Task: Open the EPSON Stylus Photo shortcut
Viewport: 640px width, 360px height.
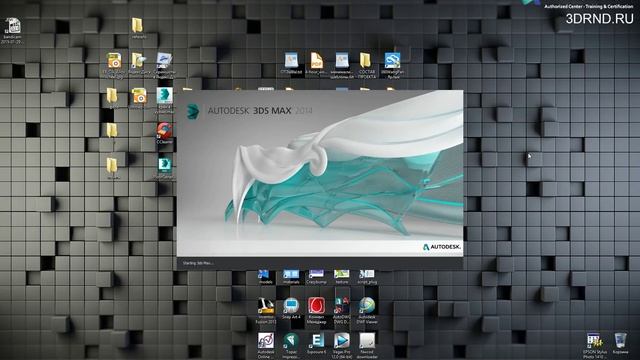Action: pos(595,346)
